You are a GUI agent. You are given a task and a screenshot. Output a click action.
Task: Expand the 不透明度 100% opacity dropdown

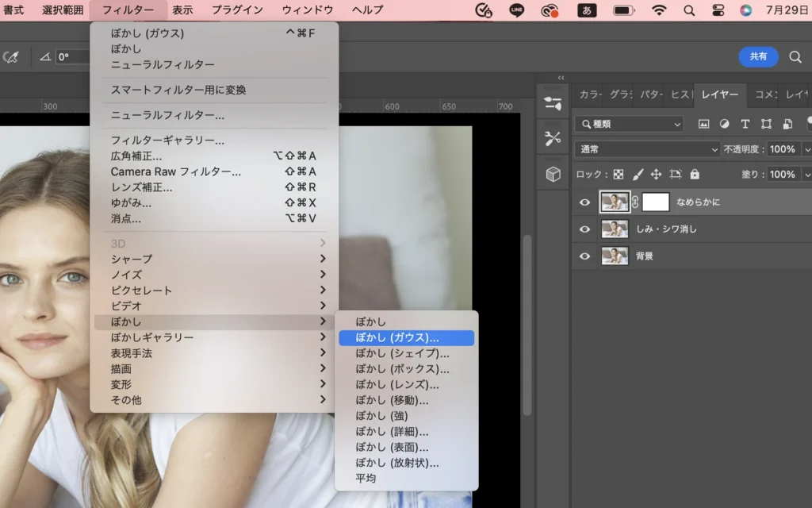point(806,149)
